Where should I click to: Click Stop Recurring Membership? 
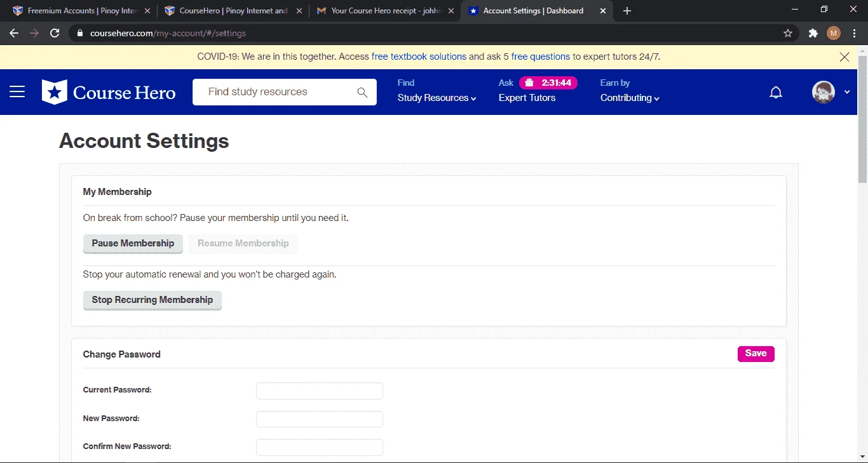tap(153, 300)
